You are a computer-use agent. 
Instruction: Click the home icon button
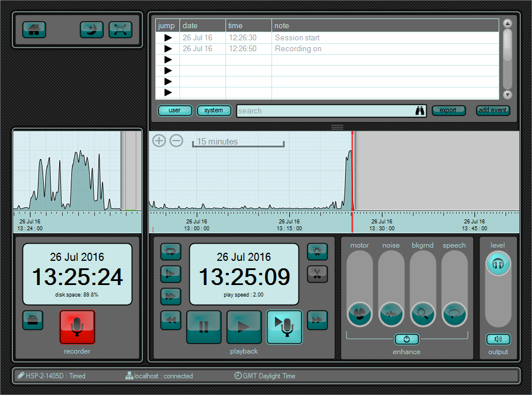coord(34,30)
